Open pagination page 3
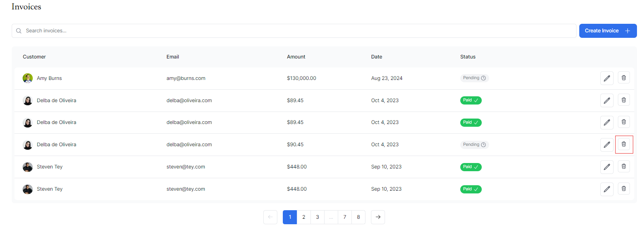The width and height of the screenshot is (644, 241). click(x=318, y=217)
